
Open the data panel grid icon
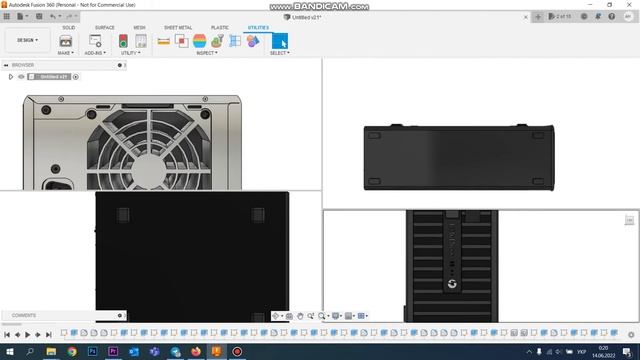pyautogui.click(x=7, y=17)
